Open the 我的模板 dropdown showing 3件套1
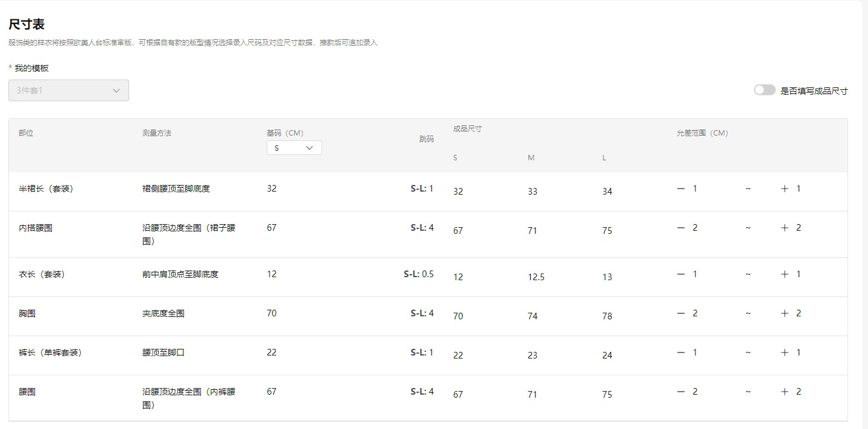Viewport: 868px width, 429px height. (69, 90)
